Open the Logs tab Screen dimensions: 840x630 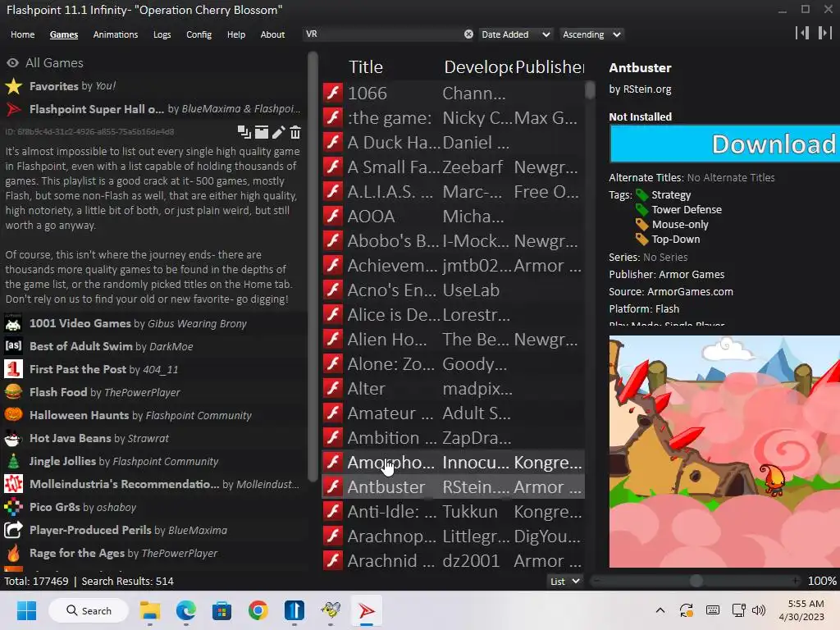pyautogui.click(x=162, y=34)
